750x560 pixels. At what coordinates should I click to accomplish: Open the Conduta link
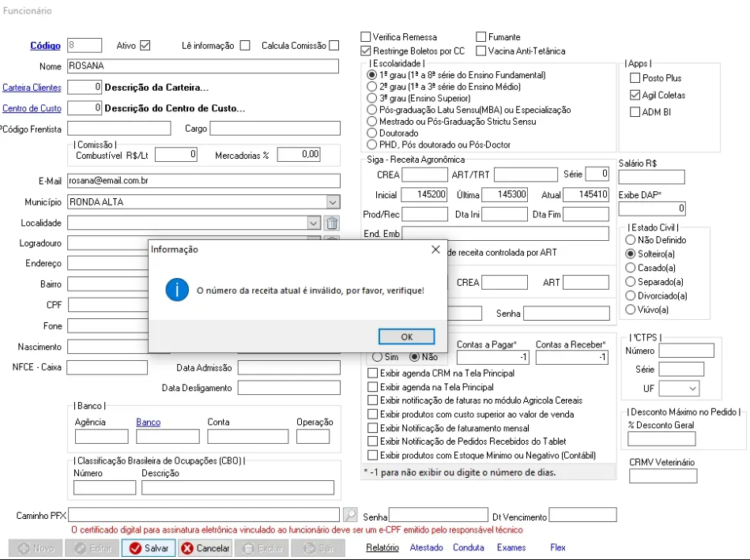(x=469, y=547)
